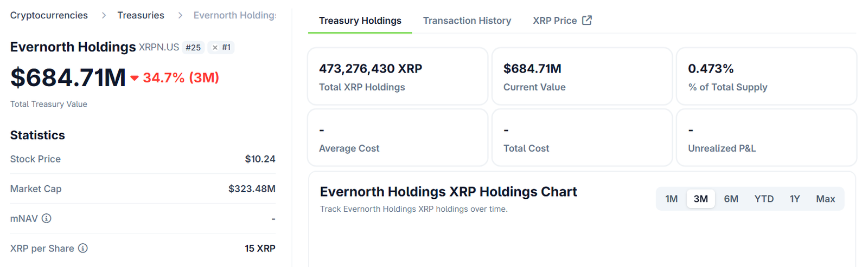Screen dimensions: 868x267
Task: Click the breadcrumb chevron after Cryptocurrencies
Action: (x=104, y=15)
